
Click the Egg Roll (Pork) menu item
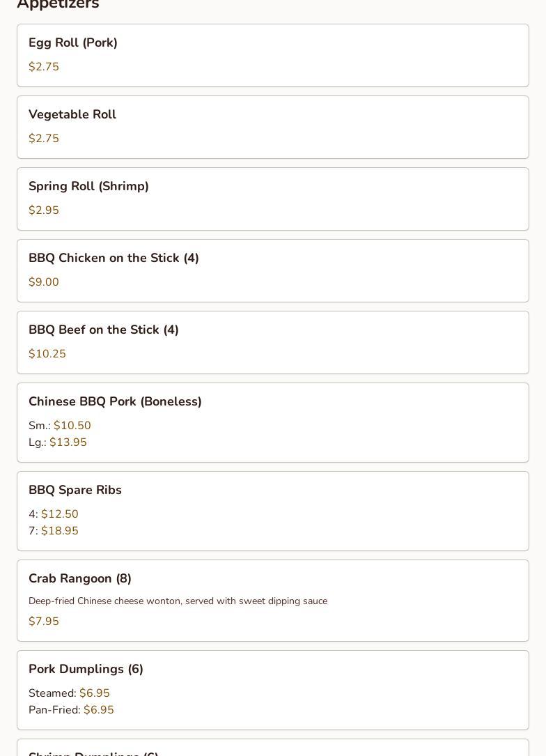point(73,43)
